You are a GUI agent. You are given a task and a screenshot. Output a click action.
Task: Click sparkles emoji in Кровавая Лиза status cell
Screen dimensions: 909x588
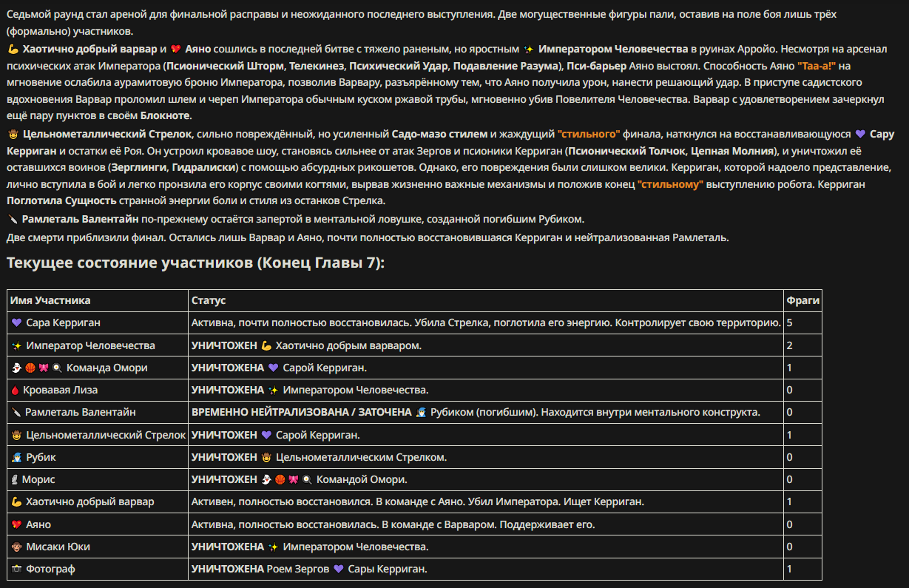[273, 390]
